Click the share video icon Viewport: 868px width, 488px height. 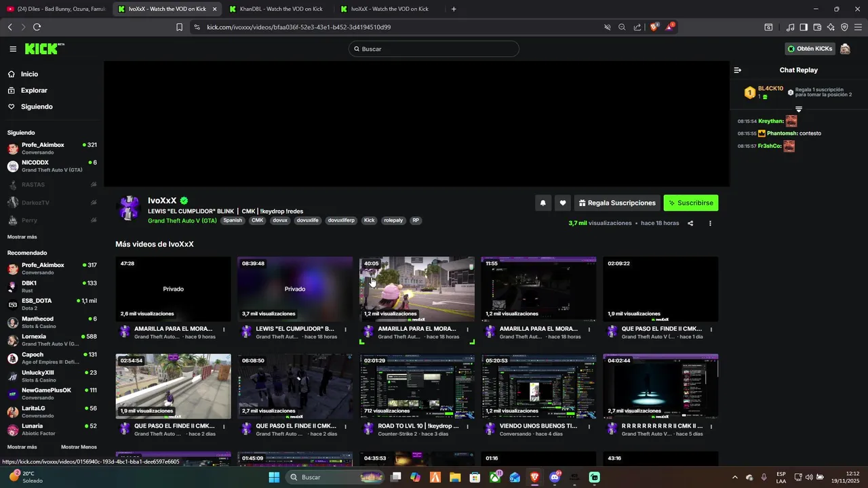click(690, 223)
